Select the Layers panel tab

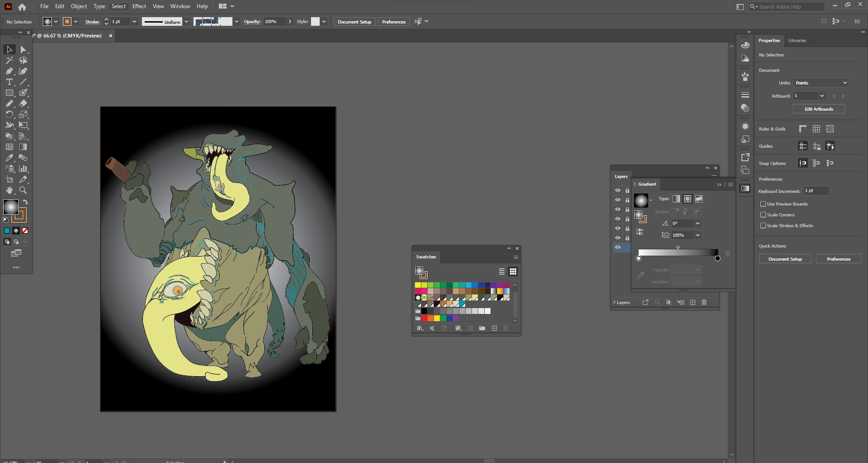[x=621, y=177]
